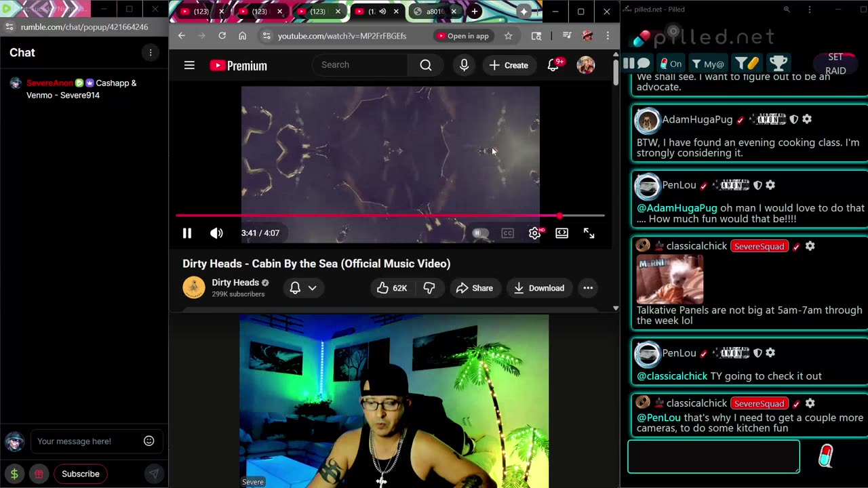Image resolution: width=868 pixels, height=488 pixels.
Task: Open the trophy leaderboard in Pilled
Action: coord(778,64)
